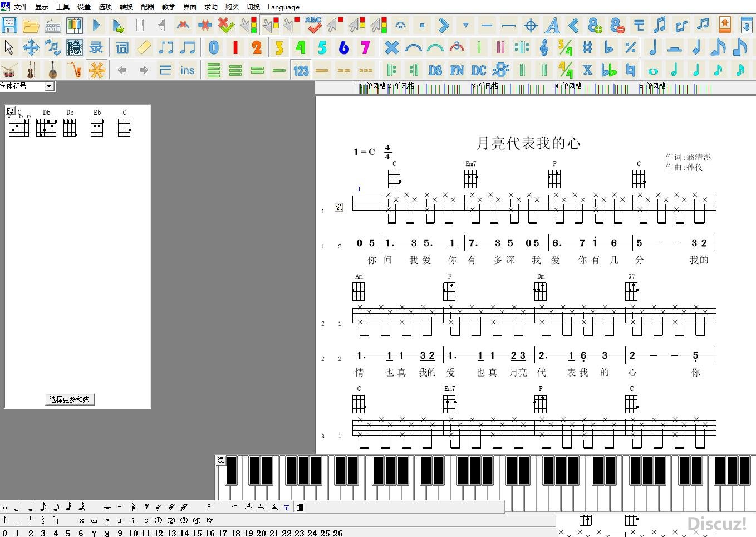Open file with the folder icon
Screen dimensions: 756x537
31,25
